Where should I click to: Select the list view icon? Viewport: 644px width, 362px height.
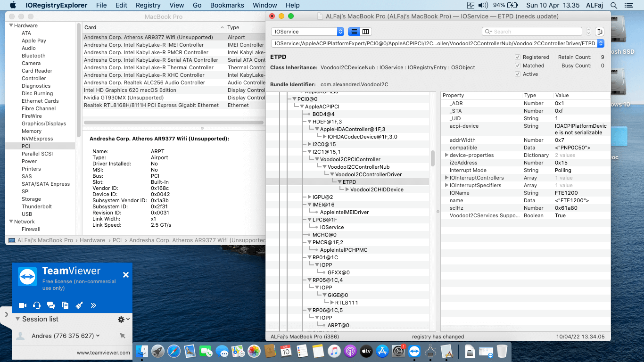[354, 32]
